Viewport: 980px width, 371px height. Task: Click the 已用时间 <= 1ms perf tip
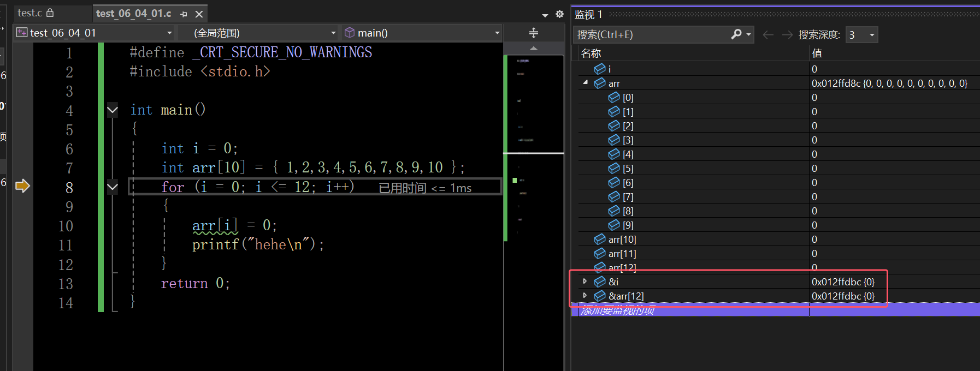[425, 188]
